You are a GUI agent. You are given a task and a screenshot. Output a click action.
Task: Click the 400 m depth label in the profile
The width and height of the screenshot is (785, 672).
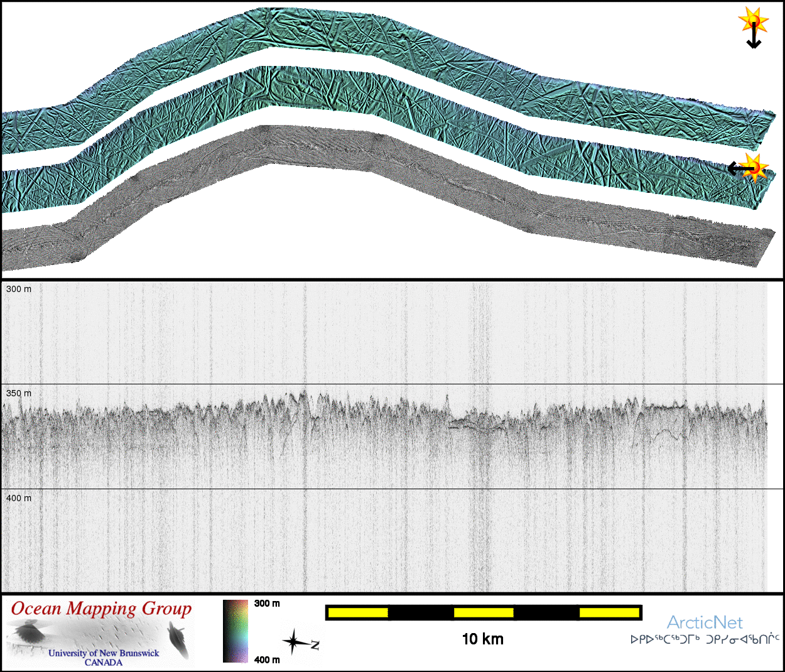[19, 498]
